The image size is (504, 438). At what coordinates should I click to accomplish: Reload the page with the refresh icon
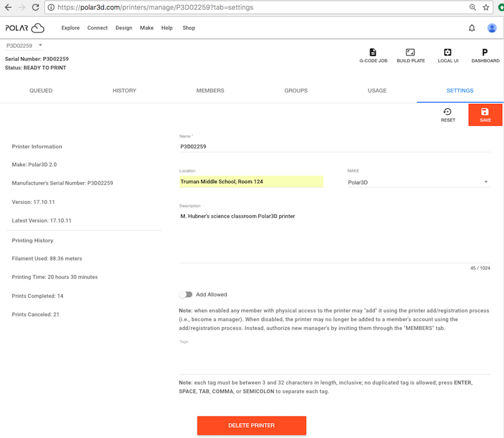point(35,8)
